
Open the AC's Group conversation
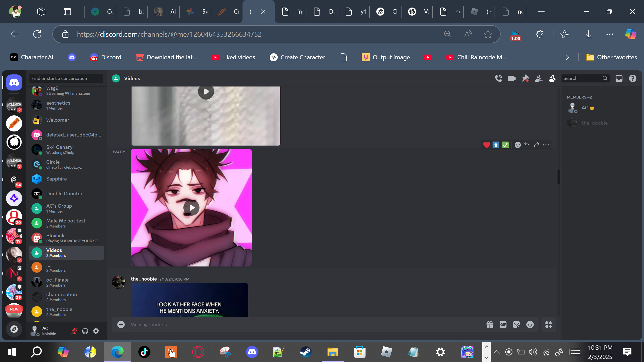point(66,208)
